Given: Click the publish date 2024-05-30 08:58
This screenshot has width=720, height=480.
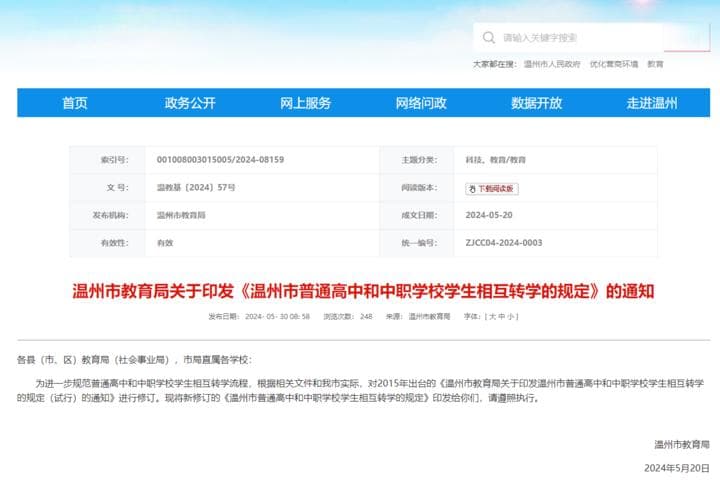Looking at the screenshot, I should point(277,316).
